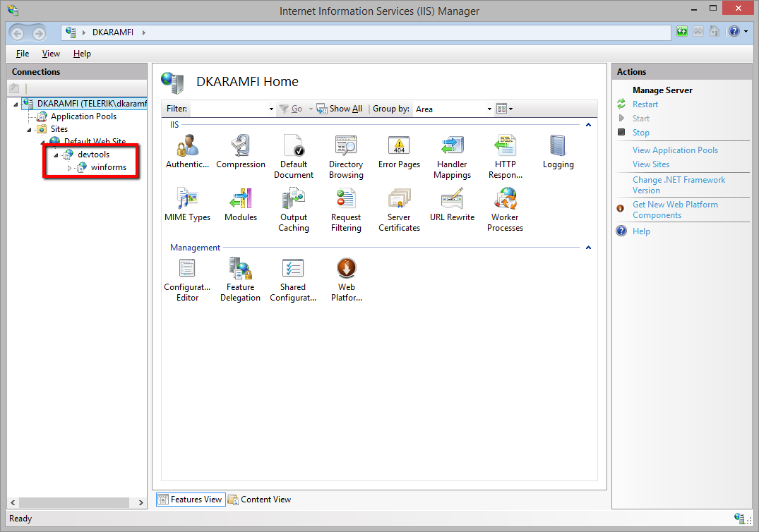Open the Filter dropdown arrow

click(x=271, y=109)
